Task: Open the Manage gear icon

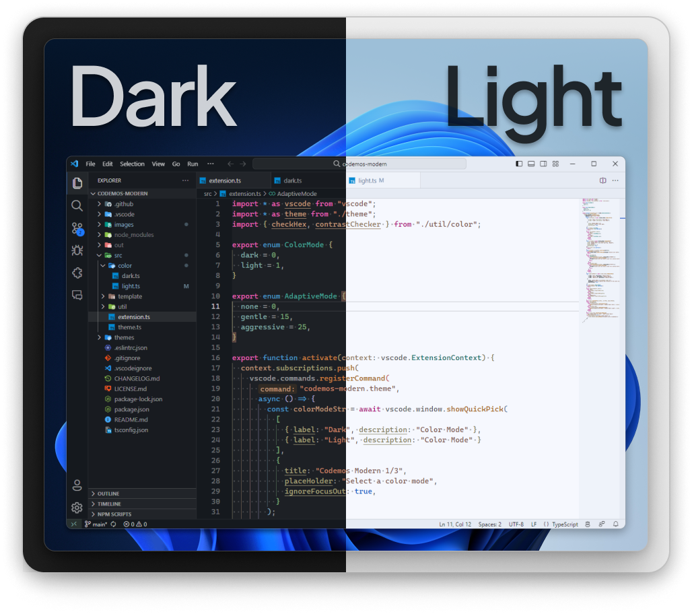Action: [77, 508]
